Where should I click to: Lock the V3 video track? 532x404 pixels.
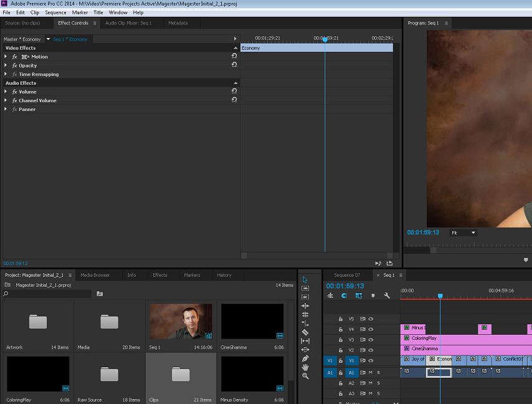click(x=341, y=339)
